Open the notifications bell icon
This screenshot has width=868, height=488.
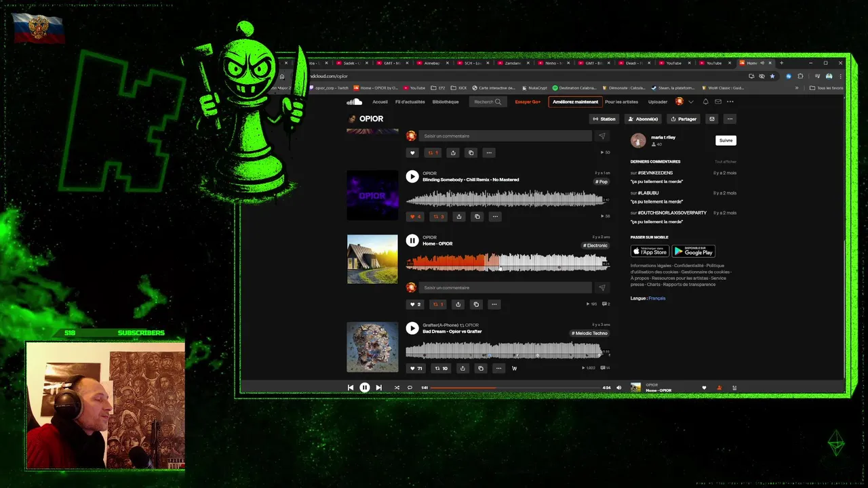pos(705,102)
